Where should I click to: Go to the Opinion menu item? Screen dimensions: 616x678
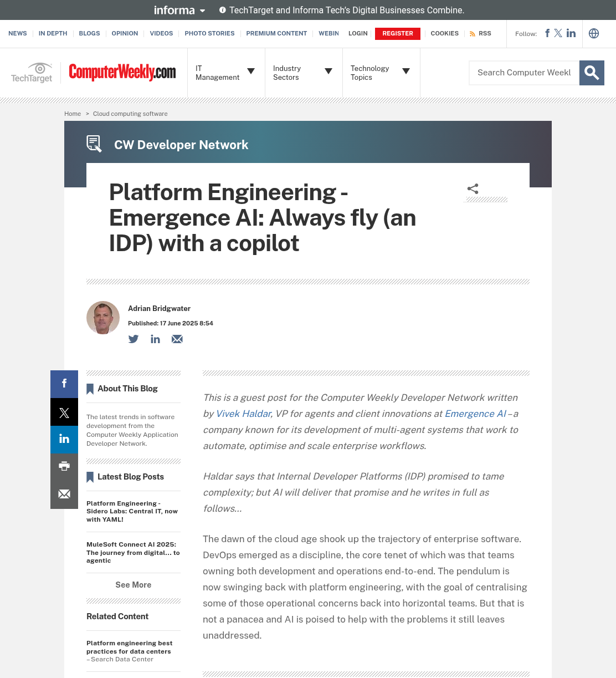click(125, 33)
